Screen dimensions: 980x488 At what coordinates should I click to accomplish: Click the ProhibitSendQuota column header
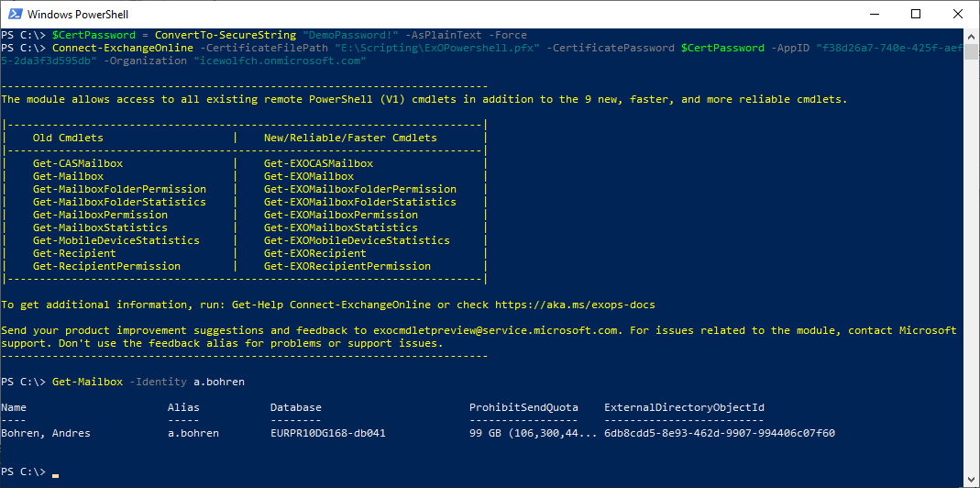point(523,407)
